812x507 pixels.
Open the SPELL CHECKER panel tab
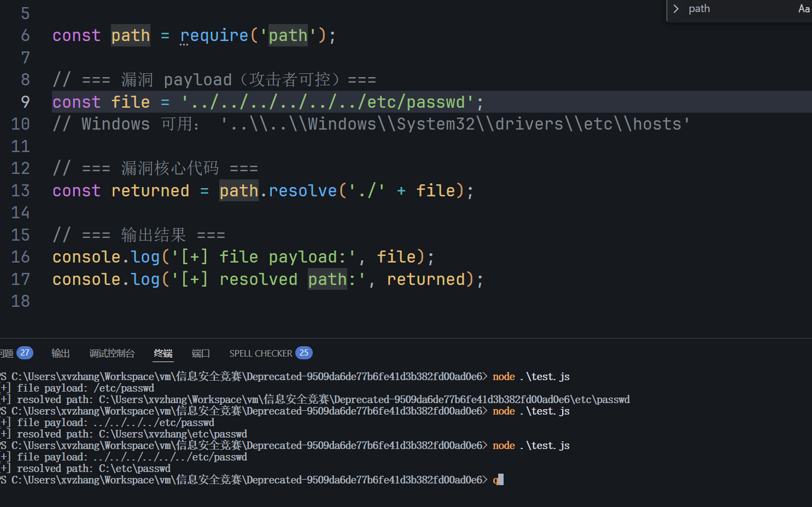261,353
